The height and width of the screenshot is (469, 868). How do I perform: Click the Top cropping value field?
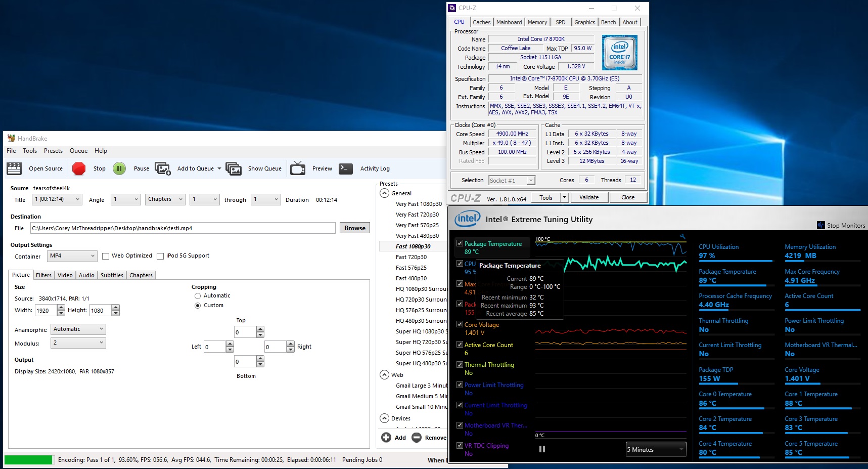[x=245, y=332]
